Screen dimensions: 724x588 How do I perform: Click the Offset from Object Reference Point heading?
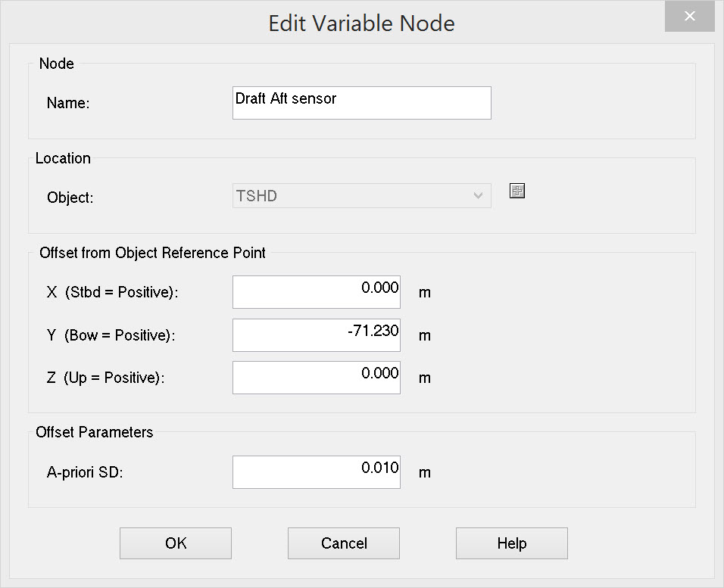(152, 253)
